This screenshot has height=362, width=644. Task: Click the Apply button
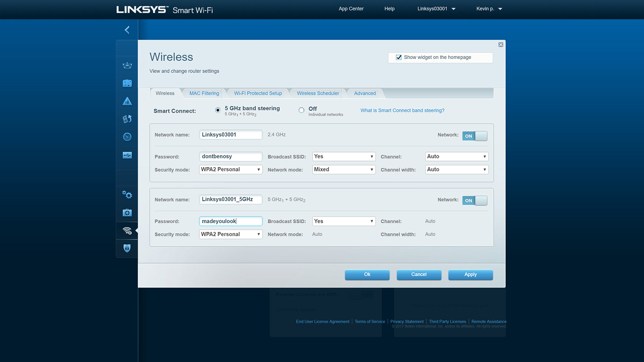tap(471, 275)
